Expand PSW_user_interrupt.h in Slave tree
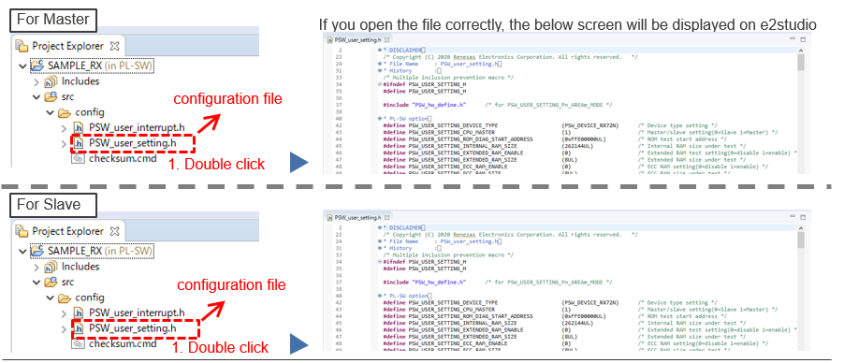Image resolution: width=844 pixels, height=363 pixels. click(64, 313)
